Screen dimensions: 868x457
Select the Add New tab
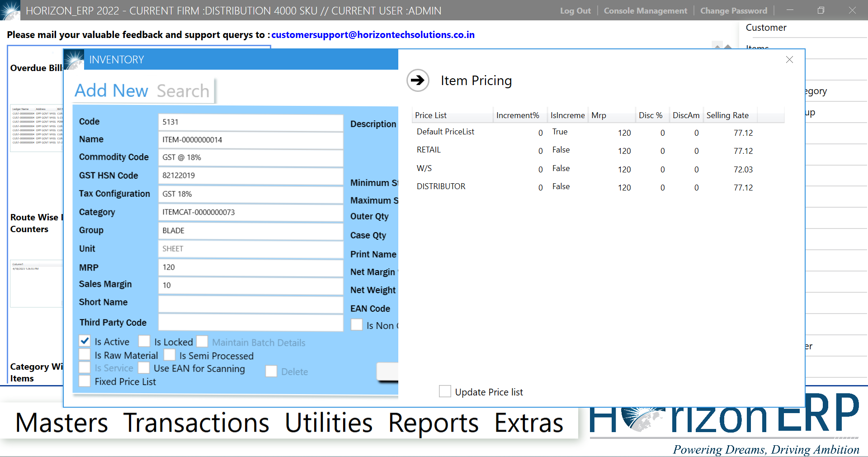(111, 90)
